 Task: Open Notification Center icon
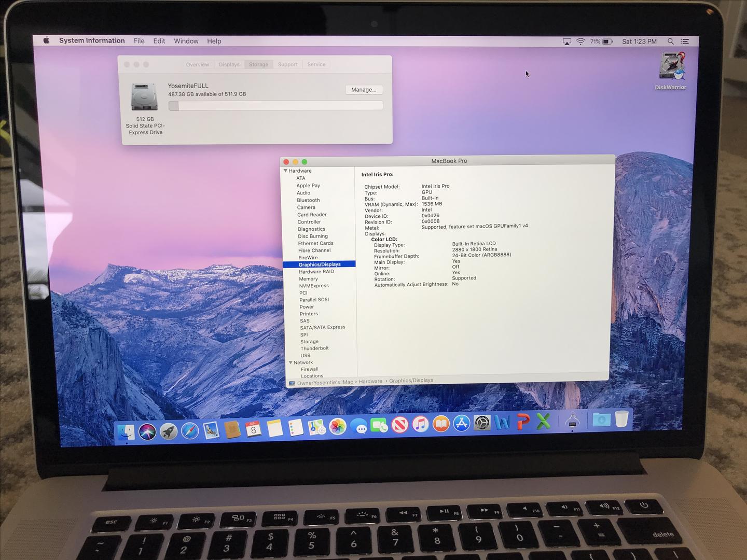point(685,41)
